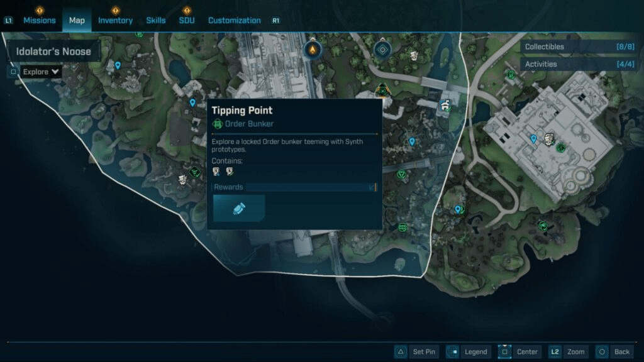
Task: Click the Back button
Action: (x=614, y=352)
